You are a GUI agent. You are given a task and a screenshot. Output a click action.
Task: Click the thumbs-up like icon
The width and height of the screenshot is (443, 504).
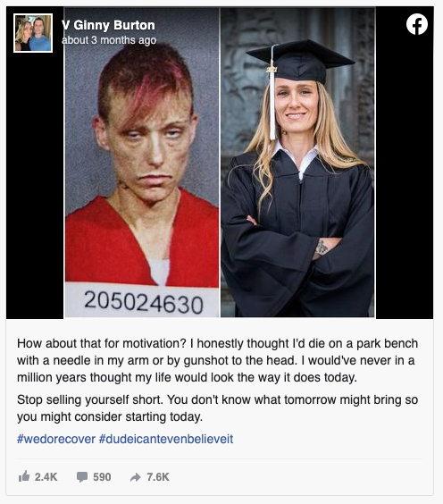coord(24,476)
